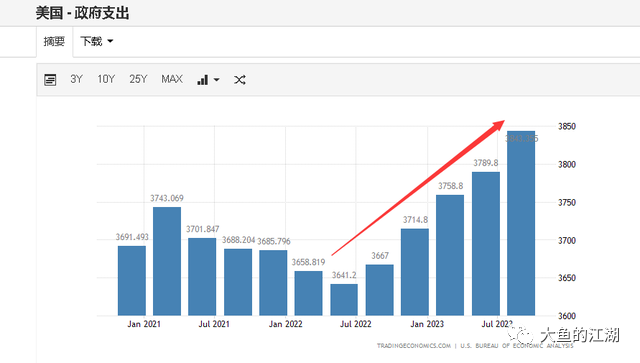Click the bar labeled 3641.2
The height and width of the screenshot is (363, 640).
pos(344,300)
